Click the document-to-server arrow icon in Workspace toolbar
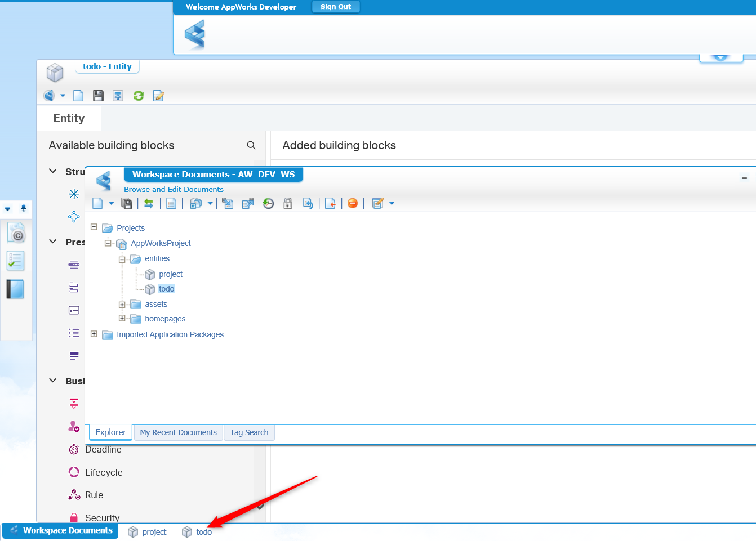This screenshot has width=756, height=541. tap(248, 203)
